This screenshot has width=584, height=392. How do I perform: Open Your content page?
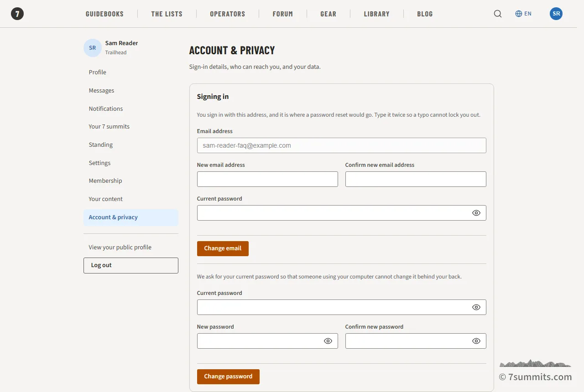click(x=131, y=199)
